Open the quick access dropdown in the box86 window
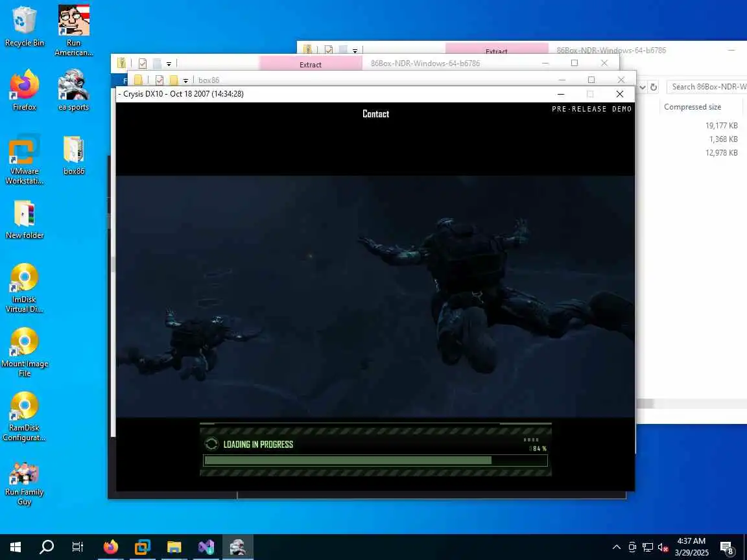 pyautogui.click(x=185, y=80)
